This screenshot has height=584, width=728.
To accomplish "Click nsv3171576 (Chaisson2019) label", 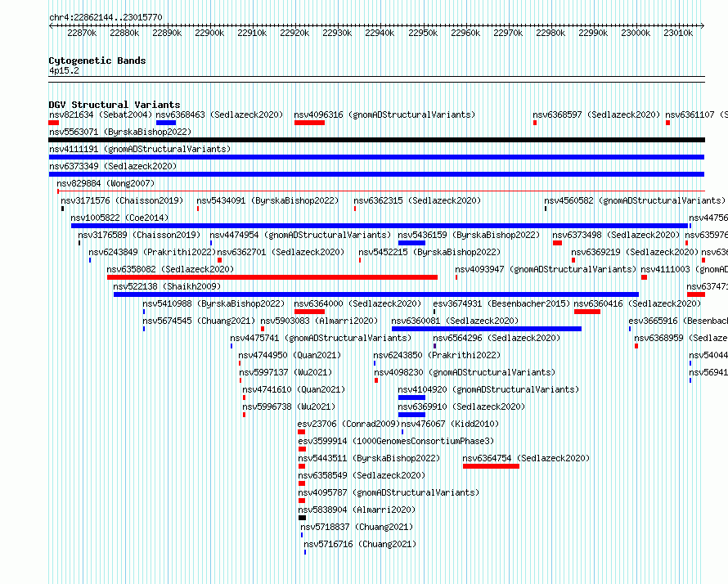I will tap(122, 200).
